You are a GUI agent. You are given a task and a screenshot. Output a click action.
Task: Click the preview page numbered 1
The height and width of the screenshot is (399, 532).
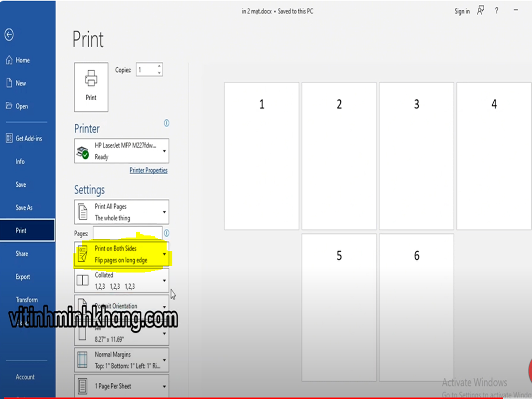tap(262, 156)
